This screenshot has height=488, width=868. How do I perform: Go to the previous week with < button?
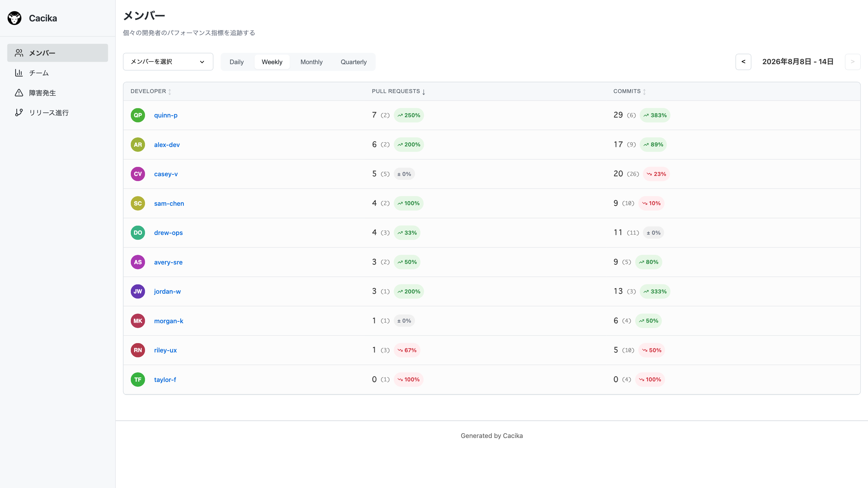point(743,62)
